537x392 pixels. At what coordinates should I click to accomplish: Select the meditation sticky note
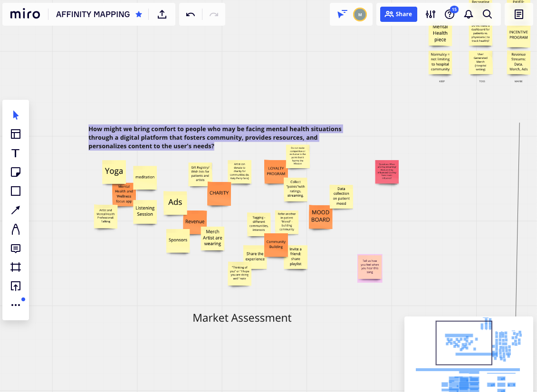(x=145, y=177)
